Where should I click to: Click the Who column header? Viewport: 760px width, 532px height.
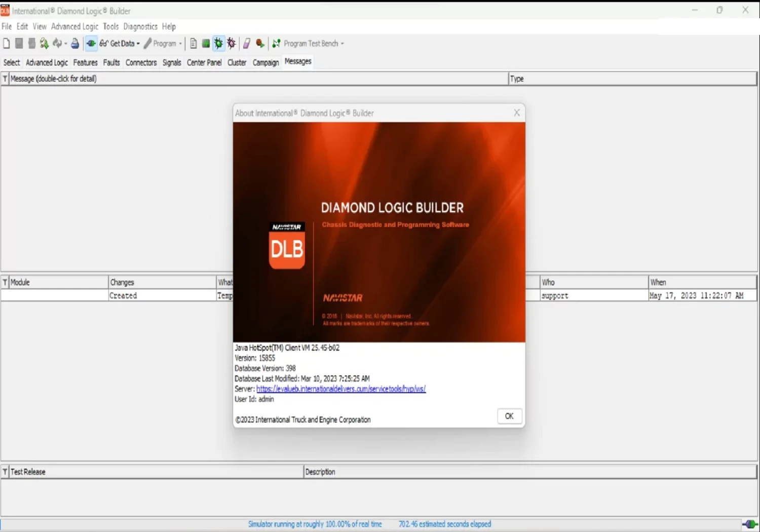[594, 282]
